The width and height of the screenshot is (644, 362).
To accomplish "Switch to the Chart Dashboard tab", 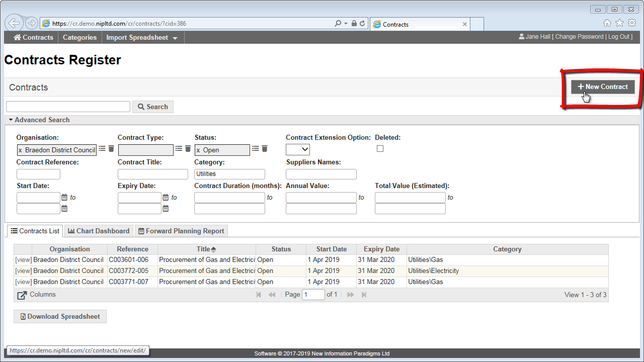I will 99,231.
